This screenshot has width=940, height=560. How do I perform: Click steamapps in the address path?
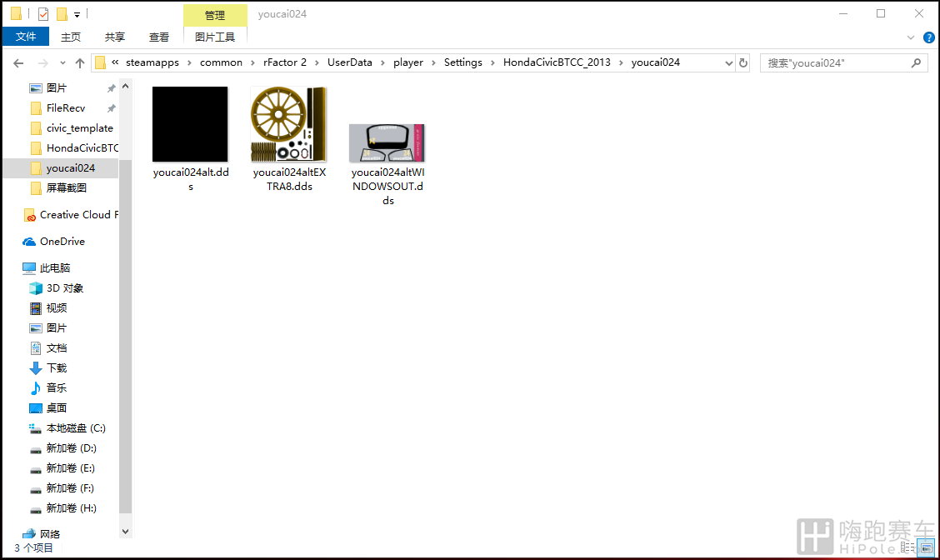[152, 62]
